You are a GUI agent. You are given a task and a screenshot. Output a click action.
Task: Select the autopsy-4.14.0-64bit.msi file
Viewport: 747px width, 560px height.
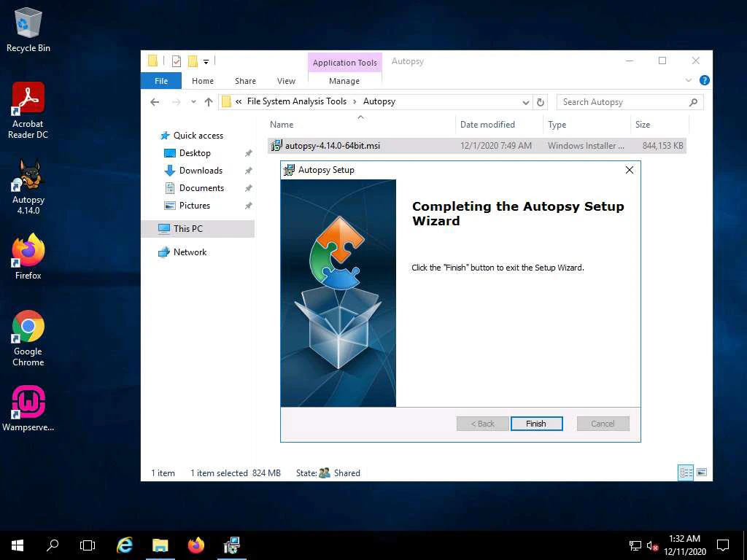[476, 146]
